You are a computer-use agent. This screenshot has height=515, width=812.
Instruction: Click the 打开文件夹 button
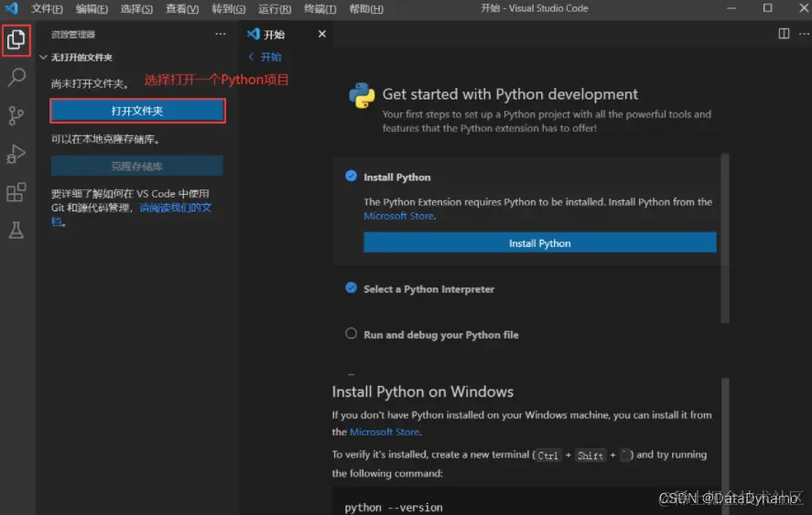click(x=137, y=111)
